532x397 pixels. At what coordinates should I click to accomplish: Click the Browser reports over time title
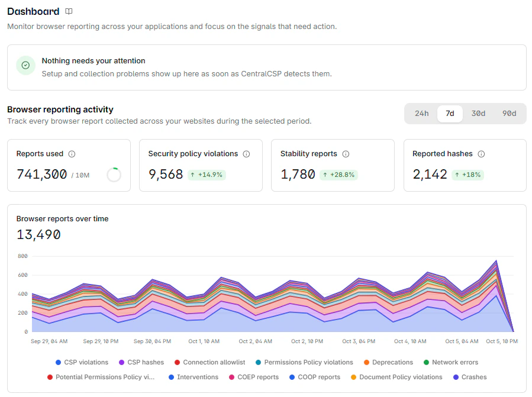pyautogui.click(x=62, y=219)
